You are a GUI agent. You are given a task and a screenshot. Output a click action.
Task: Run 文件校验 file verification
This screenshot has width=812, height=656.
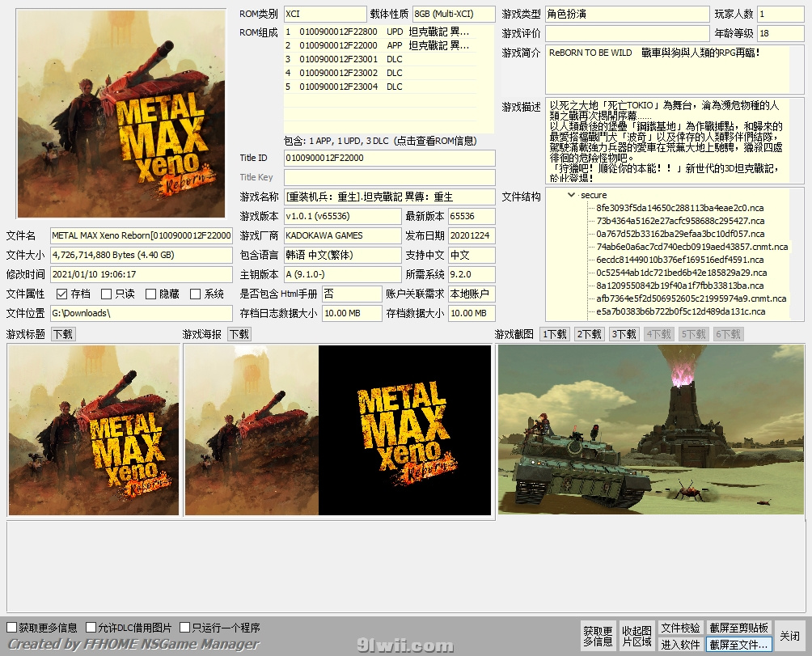680,628
